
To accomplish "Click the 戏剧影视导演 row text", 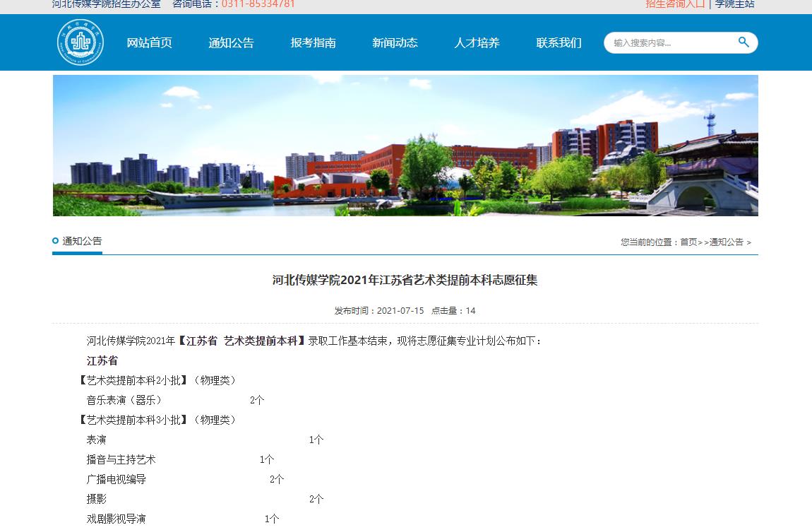I will click(116, 519).
